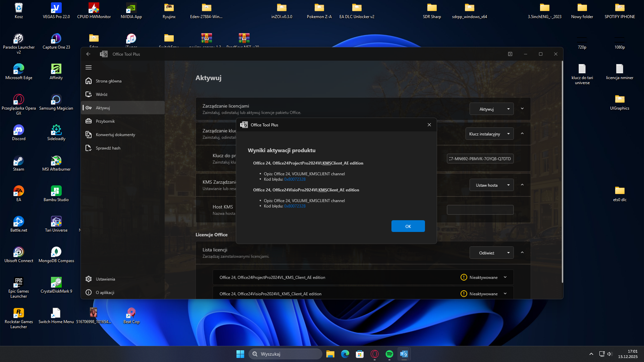Open the Aktywuj split-button dropdown arrow
Screen dimensions: 644x362
[x=508, y=109]
